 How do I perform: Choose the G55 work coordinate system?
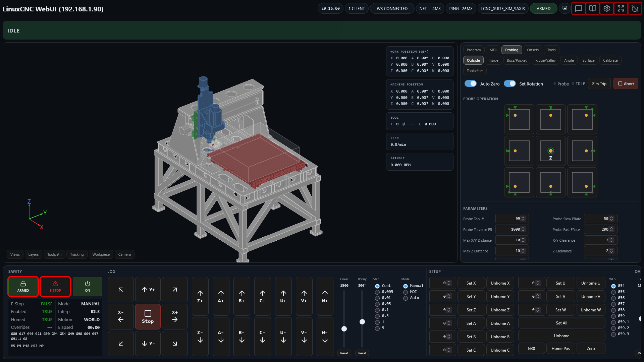[x=613, y=292]
